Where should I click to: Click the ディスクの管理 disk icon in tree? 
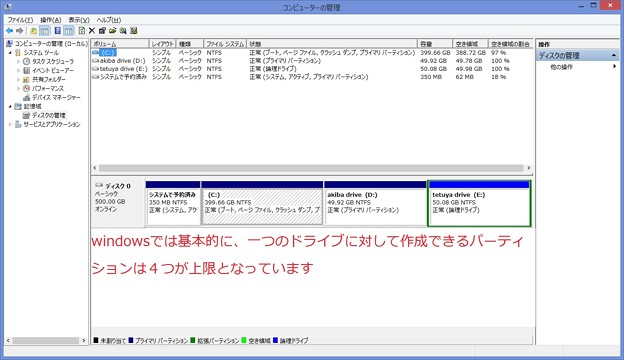click(27, 115)
